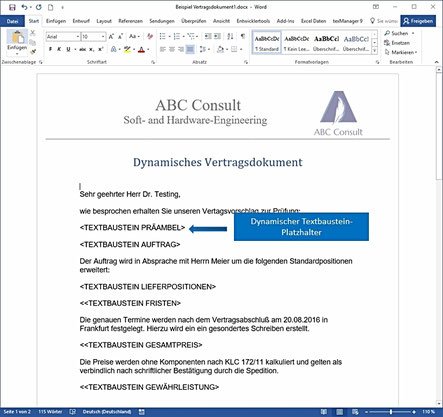Activate the Format Painter brush
Screen dimensions: 443x417
[x=33, y=52]
